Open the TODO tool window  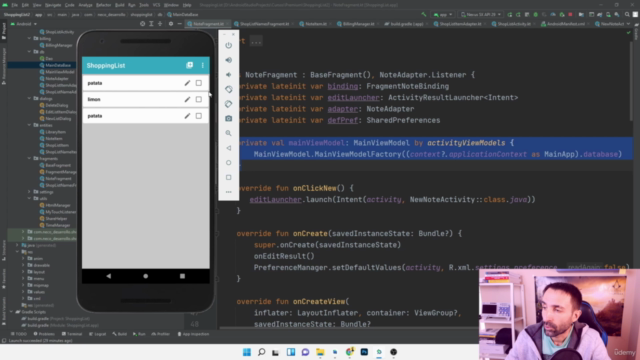pyautogui.click(x=19, y=334)
